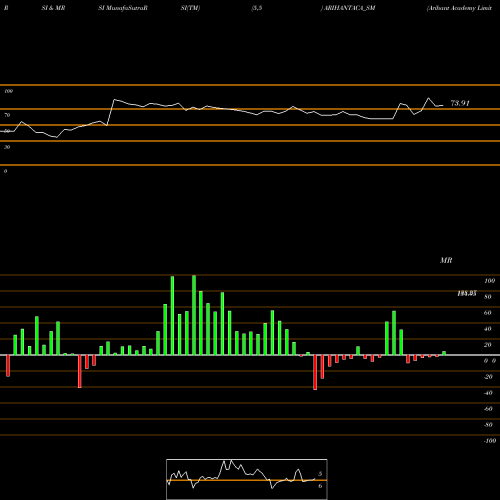Click the '6' label in the mini chart
The width and height of the screenshot is (500, 500).
320,486
